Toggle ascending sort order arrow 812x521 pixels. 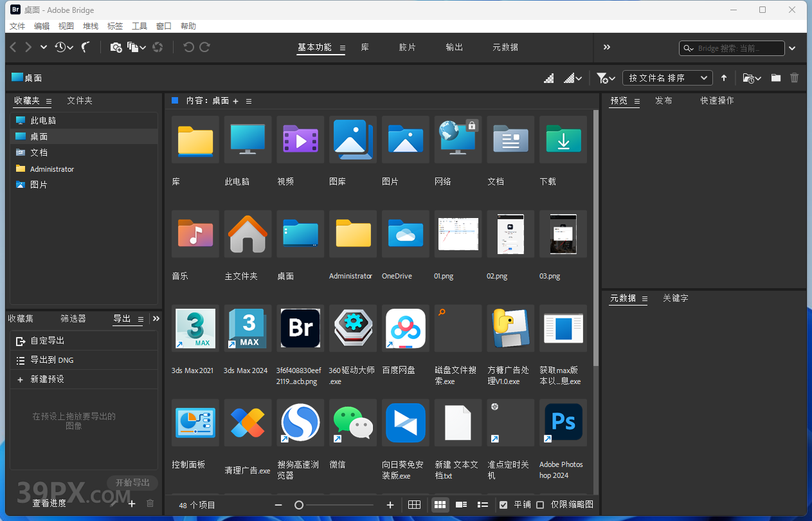point(724,78)
